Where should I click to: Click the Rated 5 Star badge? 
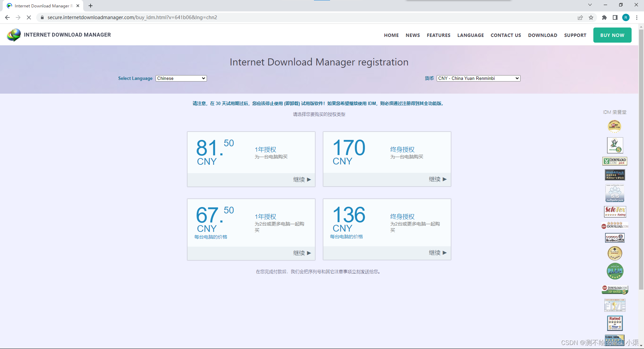tap(615, 323)
